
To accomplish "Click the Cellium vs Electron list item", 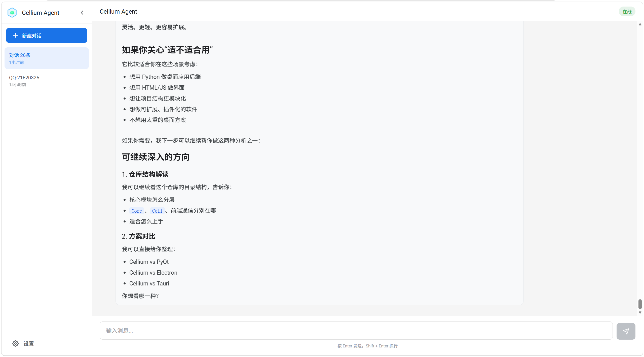I will [153, 273].
